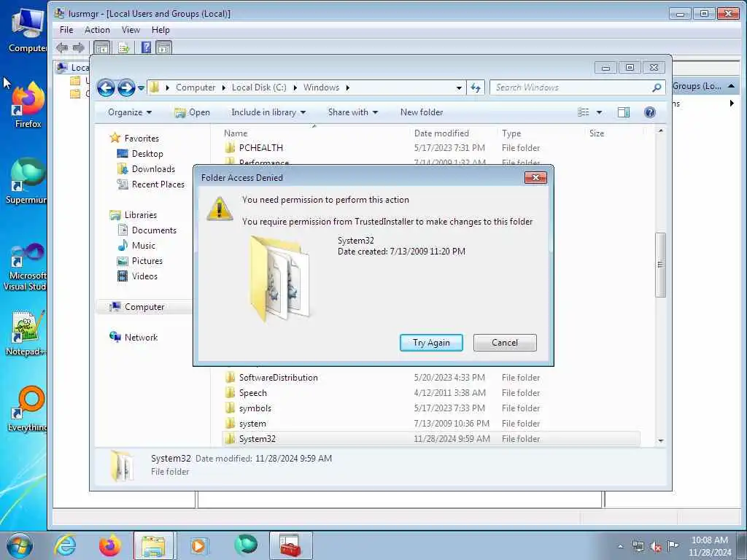Open Pictures library

tap(147, 261)
